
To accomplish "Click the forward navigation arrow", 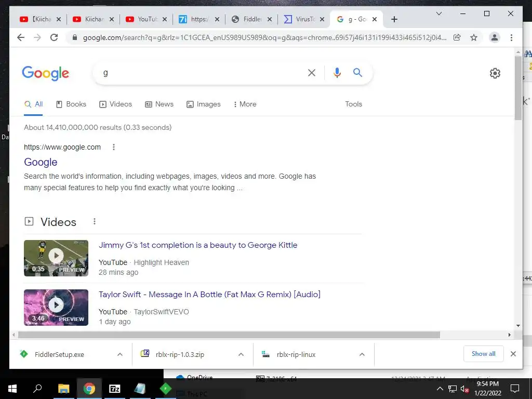I will click(37, 37).
